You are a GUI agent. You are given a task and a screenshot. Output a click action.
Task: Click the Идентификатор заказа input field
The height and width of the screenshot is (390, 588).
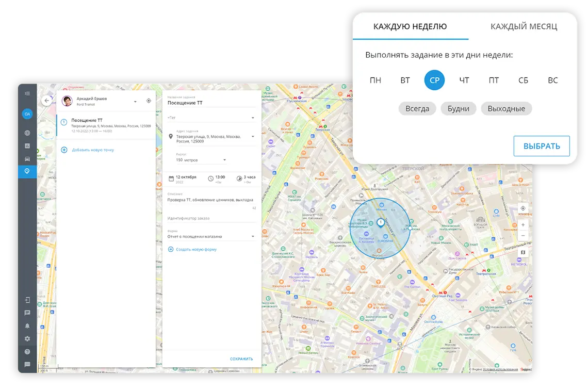(x=211, y=218)
